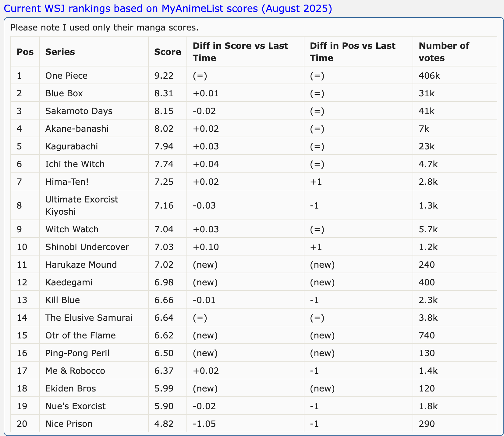Select the 'Akane-banashi' series cell
The image size is (504, 436).
94,128
